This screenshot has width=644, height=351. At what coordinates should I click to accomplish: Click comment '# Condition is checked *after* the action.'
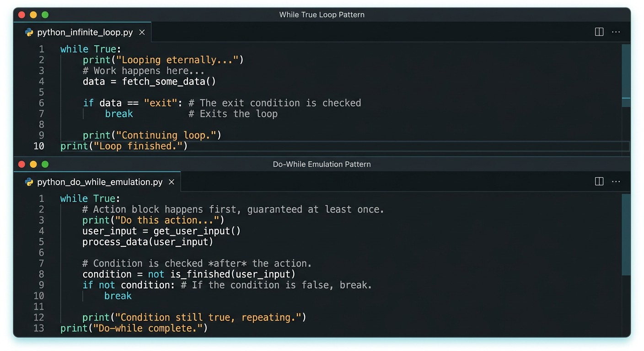point(197,264)
